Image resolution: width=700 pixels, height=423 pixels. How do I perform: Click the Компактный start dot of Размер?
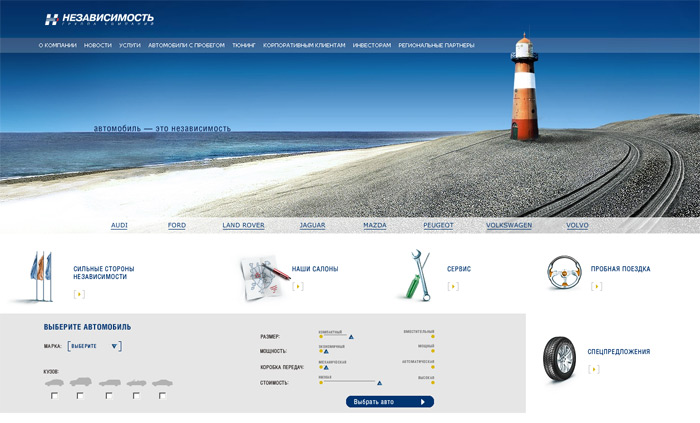point(321,336)
